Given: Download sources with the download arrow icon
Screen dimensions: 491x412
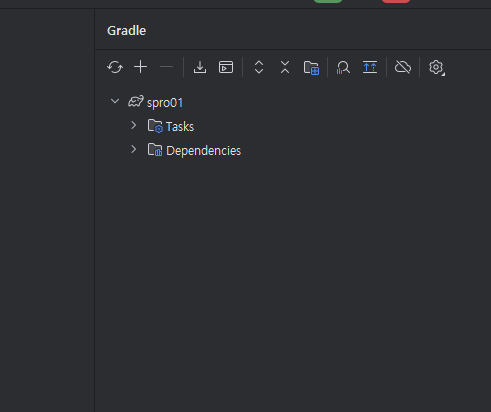Looking at the screenshot, I should pos(200,67).
